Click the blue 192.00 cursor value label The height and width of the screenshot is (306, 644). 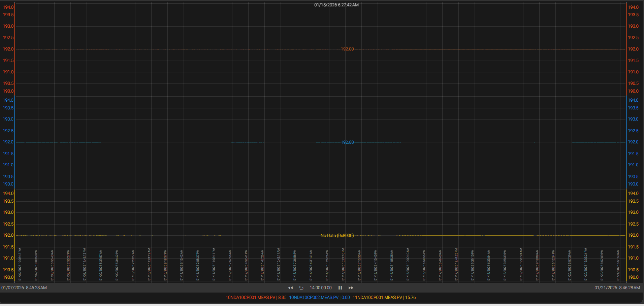[x=347, y=142]
